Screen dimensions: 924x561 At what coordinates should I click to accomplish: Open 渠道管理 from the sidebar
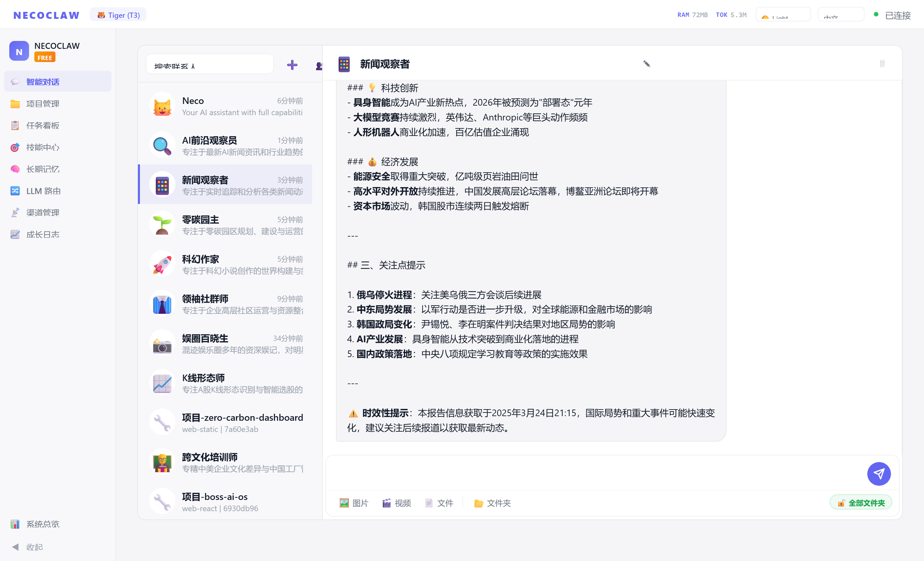(42, 212)
